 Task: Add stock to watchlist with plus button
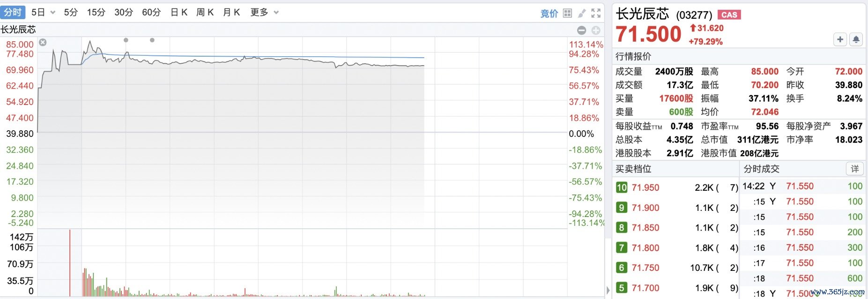840,39
